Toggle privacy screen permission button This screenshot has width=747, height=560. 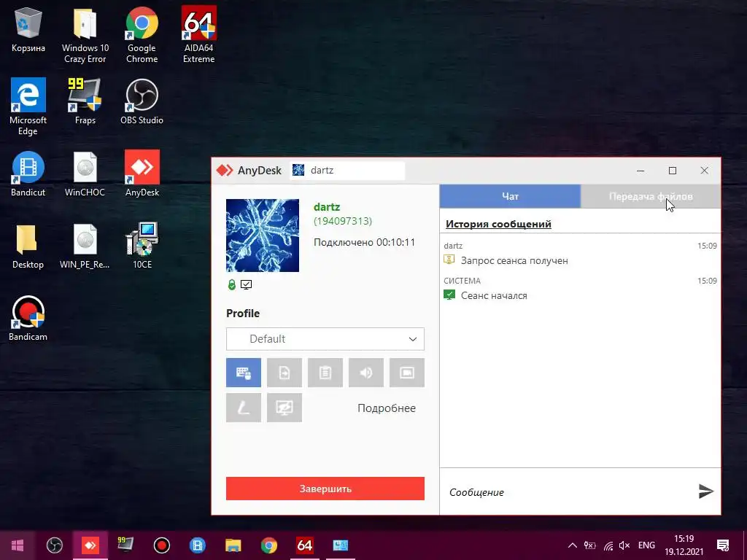click(x=285, y=408)
